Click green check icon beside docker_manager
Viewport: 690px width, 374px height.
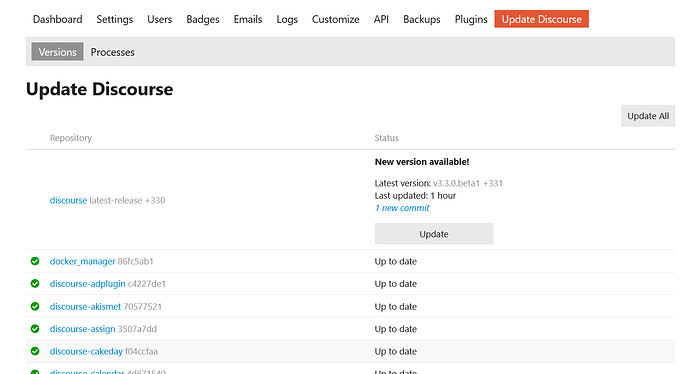point(35,261)
